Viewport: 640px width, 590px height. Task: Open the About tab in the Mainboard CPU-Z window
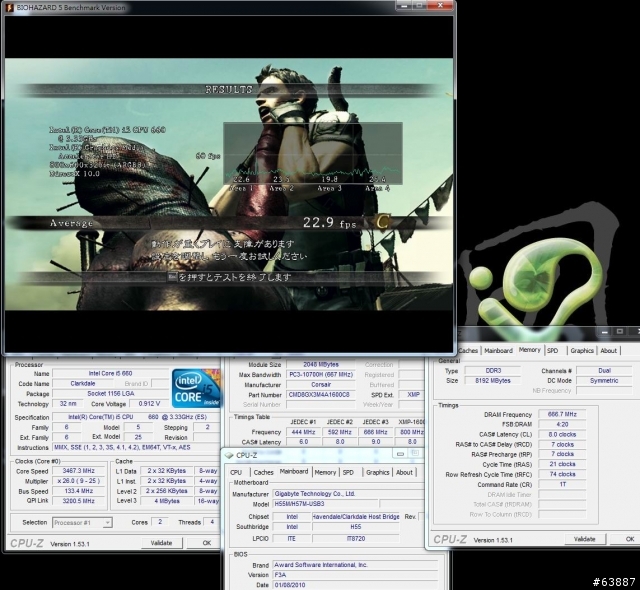pos(404,472)
